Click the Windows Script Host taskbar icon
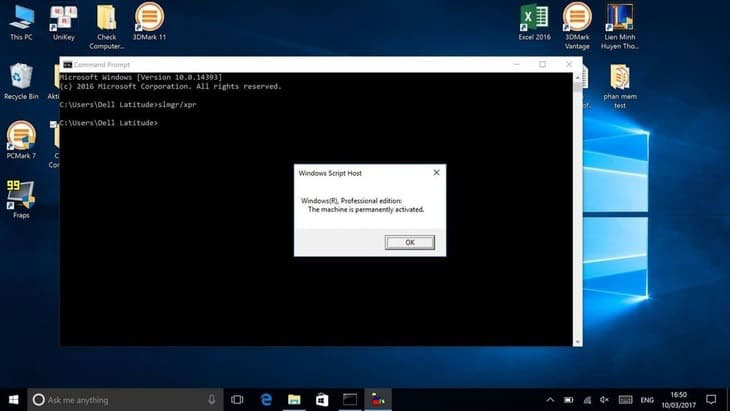 pyautogui.click(x=378, y=400)
